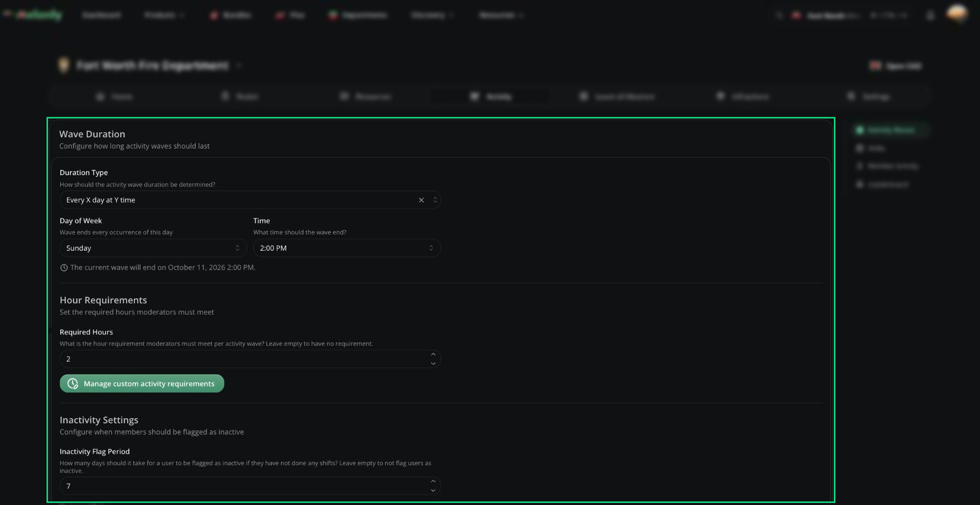Image resolution: width=980 pixels, height=505 pixels.
Task: Open the Settings tab in department navigation
Action: pyautogui.click(x=869, y=97)
